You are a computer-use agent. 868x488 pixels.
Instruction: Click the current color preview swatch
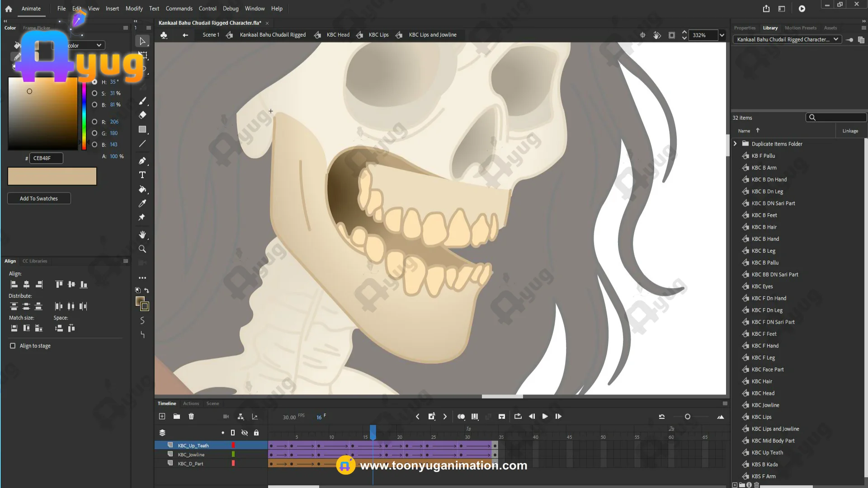pyautogui.click(x=52, y=176)
